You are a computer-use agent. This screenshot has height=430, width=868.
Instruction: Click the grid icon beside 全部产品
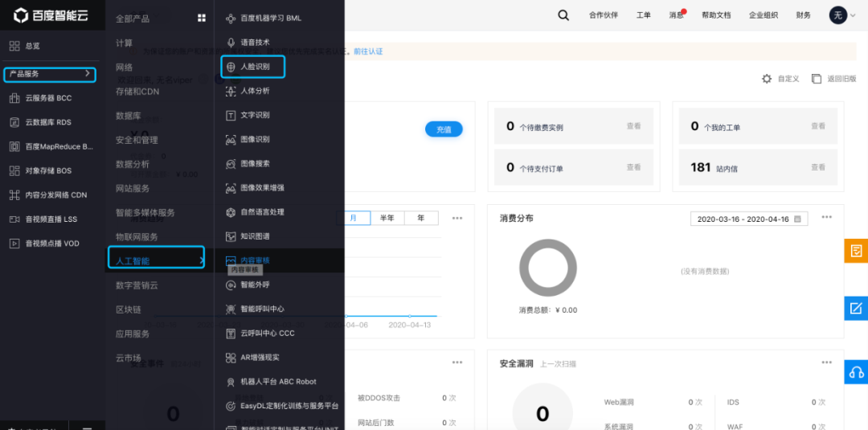coord(202,18)
